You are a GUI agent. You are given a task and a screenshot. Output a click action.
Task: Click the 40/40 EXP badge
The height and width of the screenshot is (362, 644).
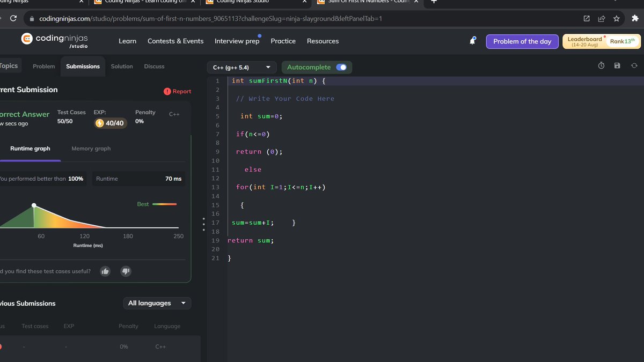point(111,123)
